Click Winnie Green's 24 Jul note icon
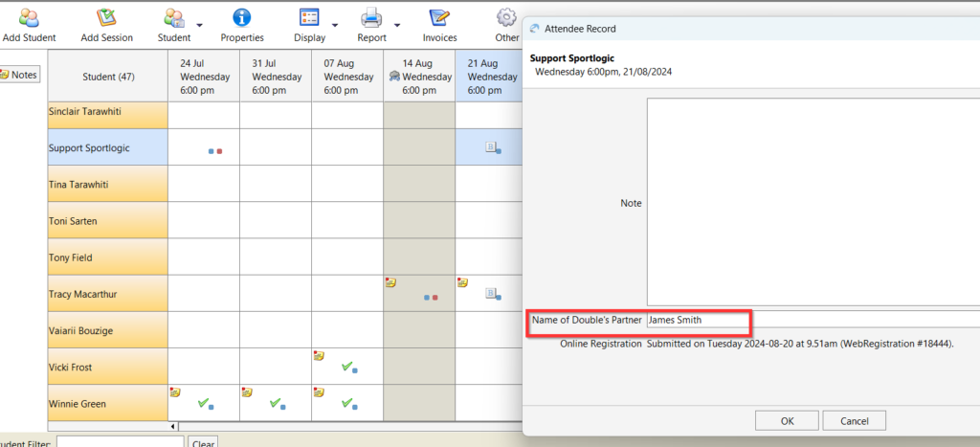The width and height of the screenshot is (980, 447). tap(175, 392)
